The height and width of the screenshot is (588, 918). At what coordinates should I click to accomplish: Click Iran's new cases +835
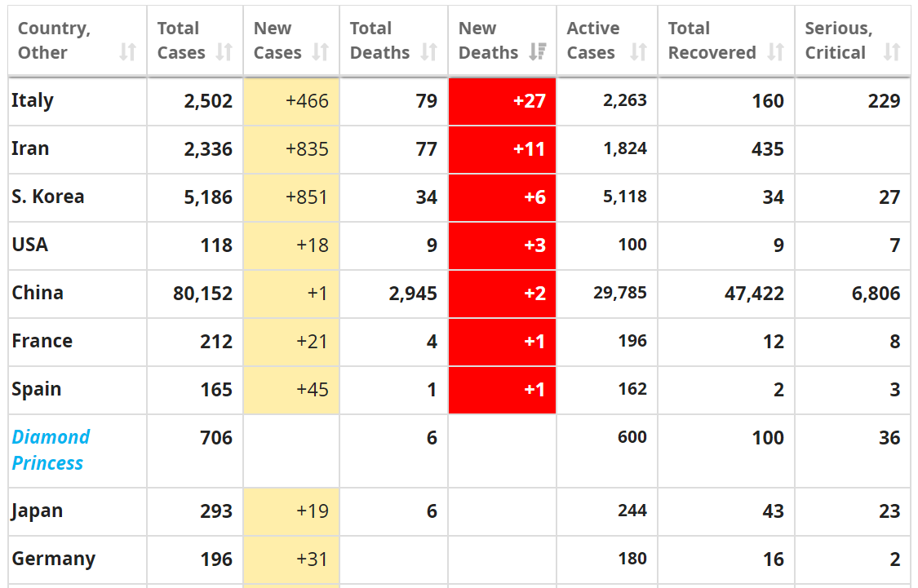point(307,149)
